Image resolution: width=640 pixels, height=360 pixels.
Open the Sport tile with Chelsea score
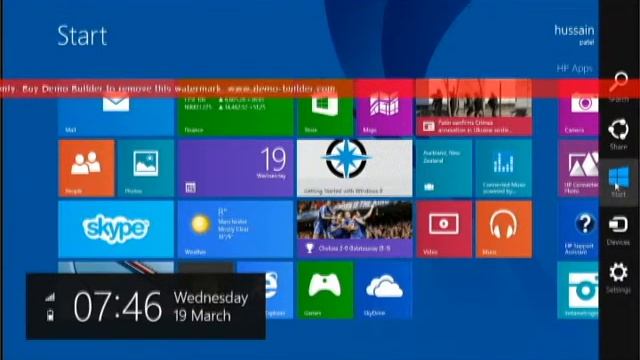tap(355, 229)
